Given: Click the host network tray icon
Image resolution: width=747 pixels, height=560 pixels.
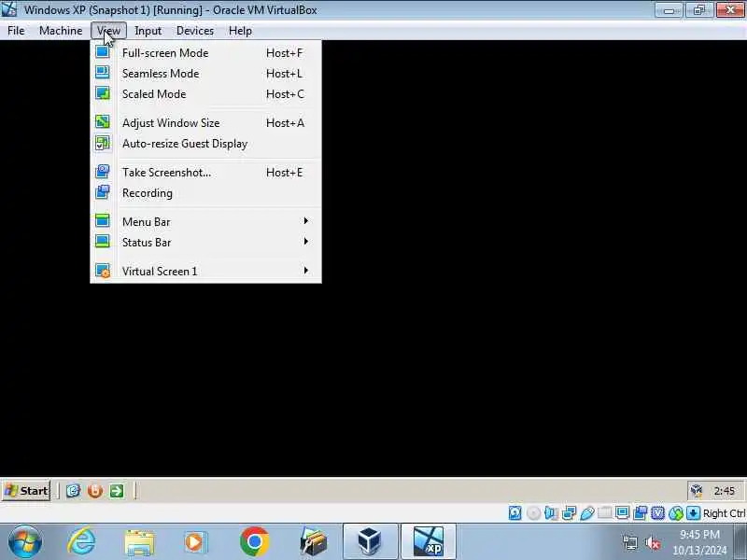Looking at the screenshot, I should (630, 542).
